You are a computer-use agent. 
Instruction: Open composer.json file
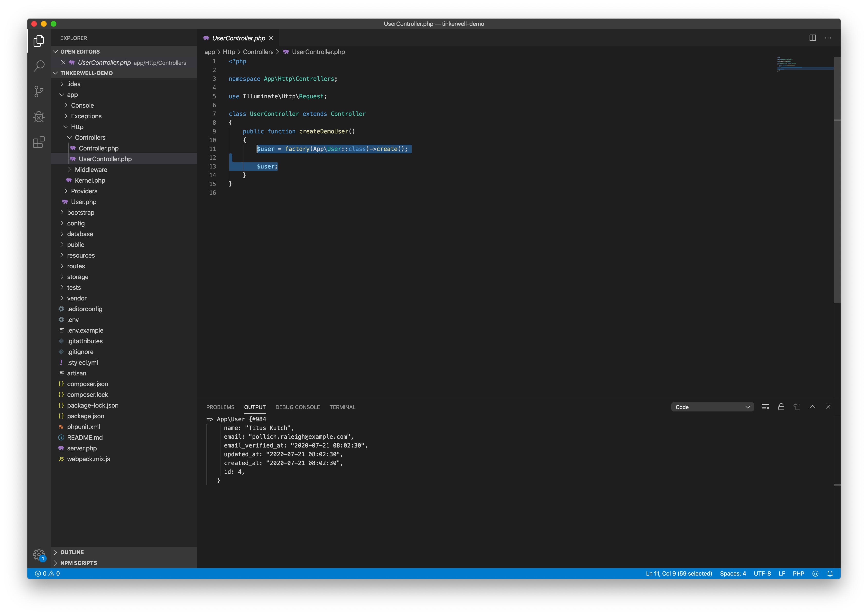123,384
